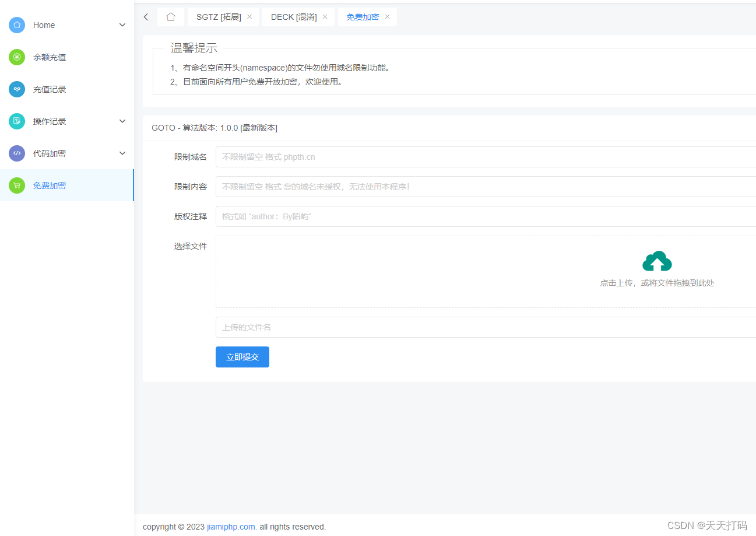Select the 余额充值 coin icon
The height and width of the screenshot is (536, 756).
tap(17, 57)
